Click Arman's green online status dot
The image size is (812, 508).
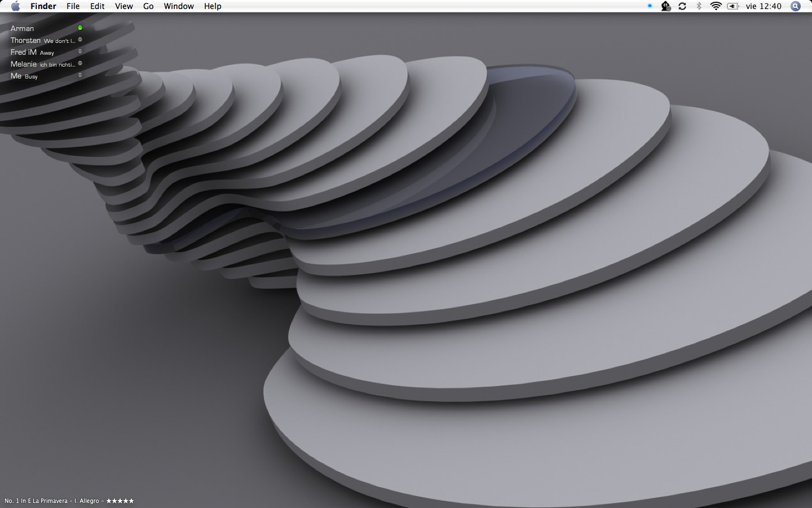[80, 28]
